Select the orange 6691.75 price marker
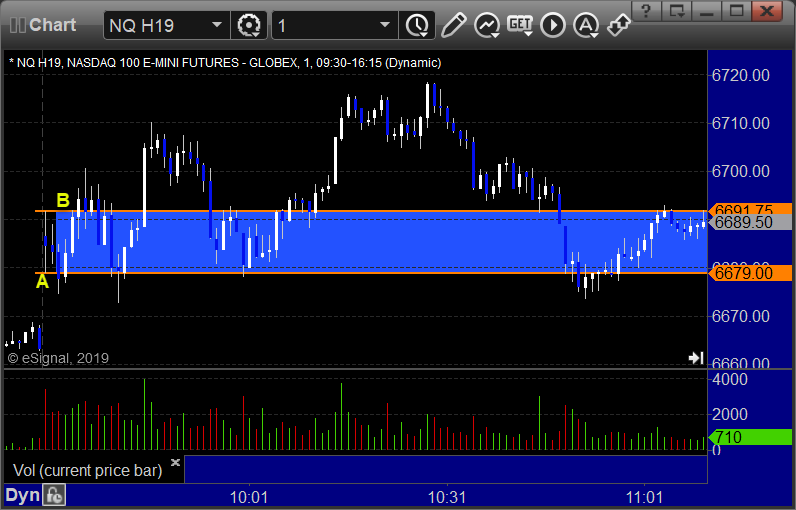The image size is (796, 510). [x=750, y=208]
